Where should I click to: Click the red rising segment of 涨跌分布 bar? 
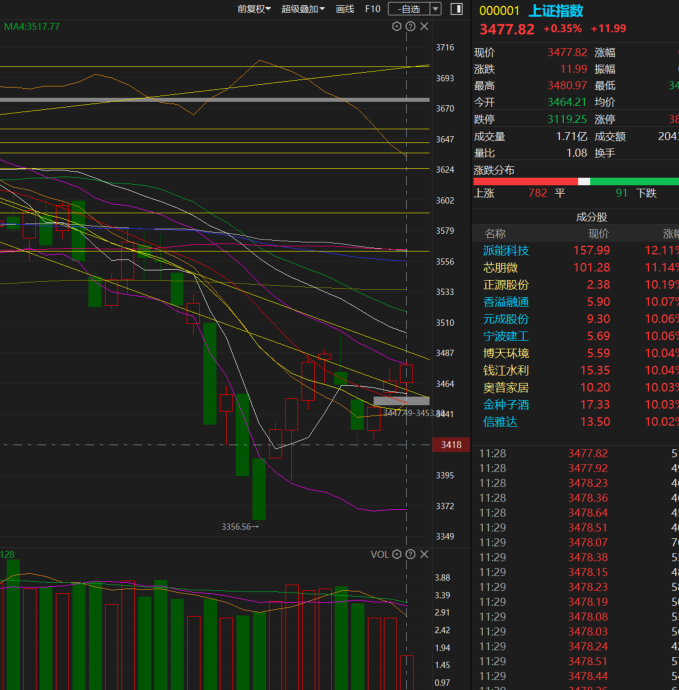pyautogui.click(x=525, y=181)
